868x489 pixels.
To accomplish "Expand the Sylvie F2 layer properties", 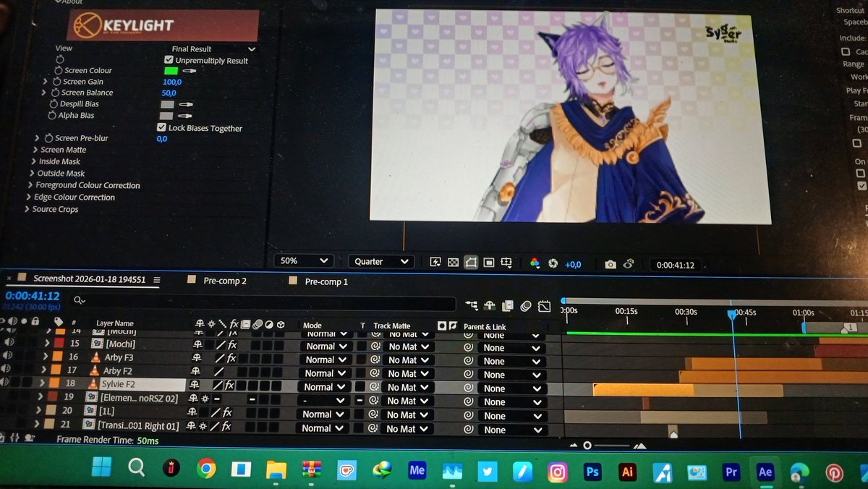I will [x=43, y=383].
